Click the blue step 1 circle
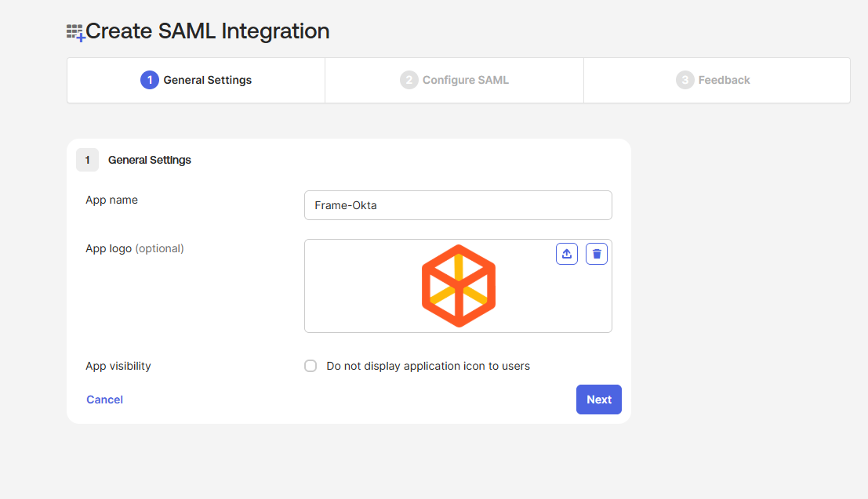This screenshot has height=499, width=868. 149,80
